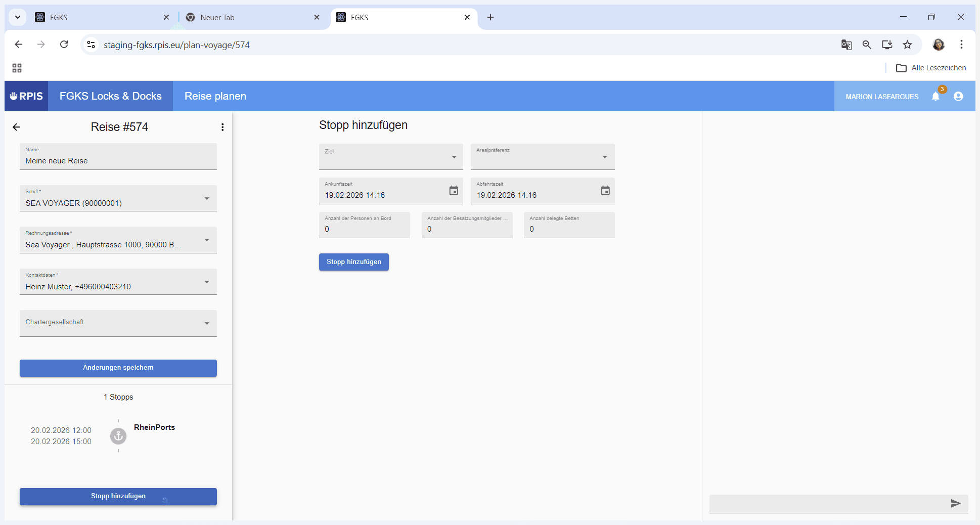The image size is (980, 525).
Task: Click Stopp hinzufügen button under the form
Action: tap(354, 262)
